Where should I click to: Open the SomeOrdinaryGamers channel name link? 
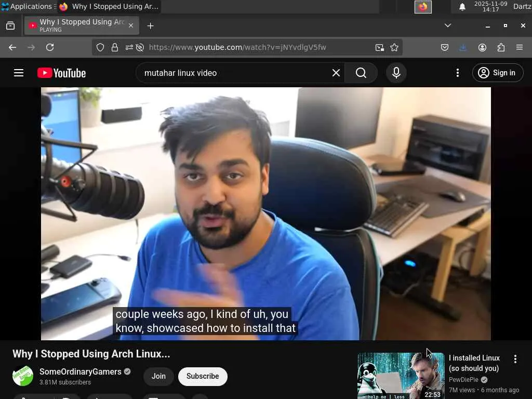click(x=81, y=372)
